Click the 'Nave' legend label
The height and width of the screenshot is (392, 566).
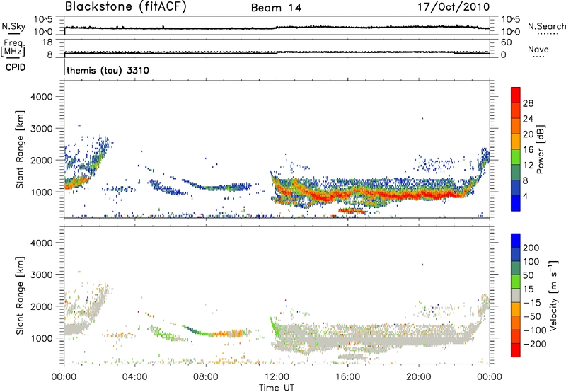point(538,50)
